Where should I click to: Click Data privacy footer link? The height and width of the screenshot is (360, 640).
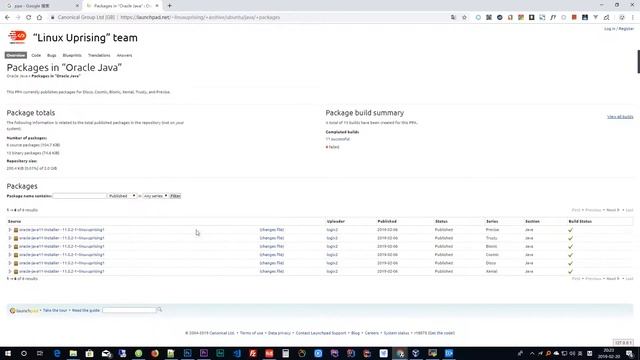point(279,333)
